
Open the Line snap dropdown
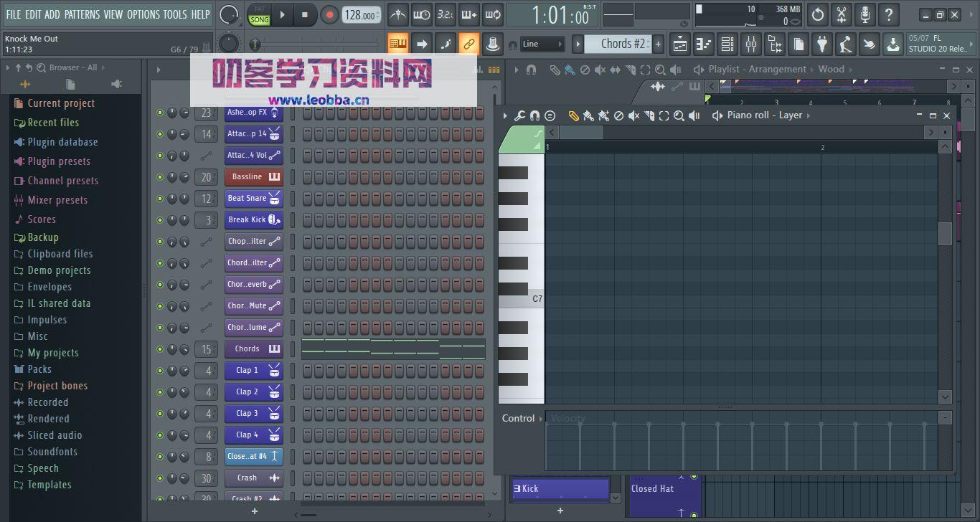542,43
